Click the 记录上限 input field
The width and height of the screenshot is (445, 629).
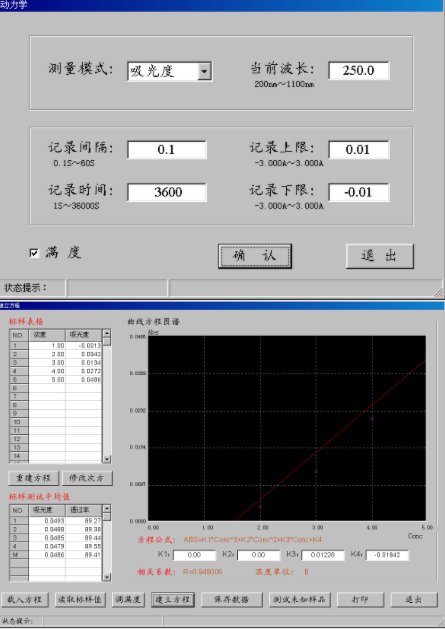[x=359, y=150]
